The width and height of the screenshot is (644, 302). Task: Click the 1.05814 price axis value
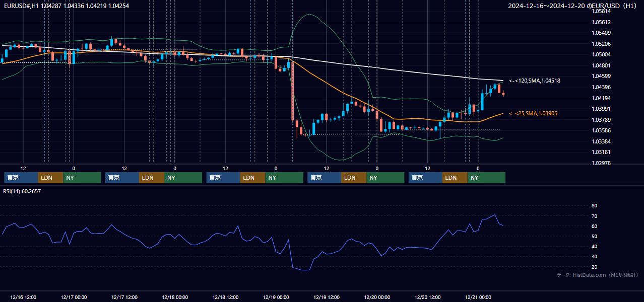pos(601,11)
